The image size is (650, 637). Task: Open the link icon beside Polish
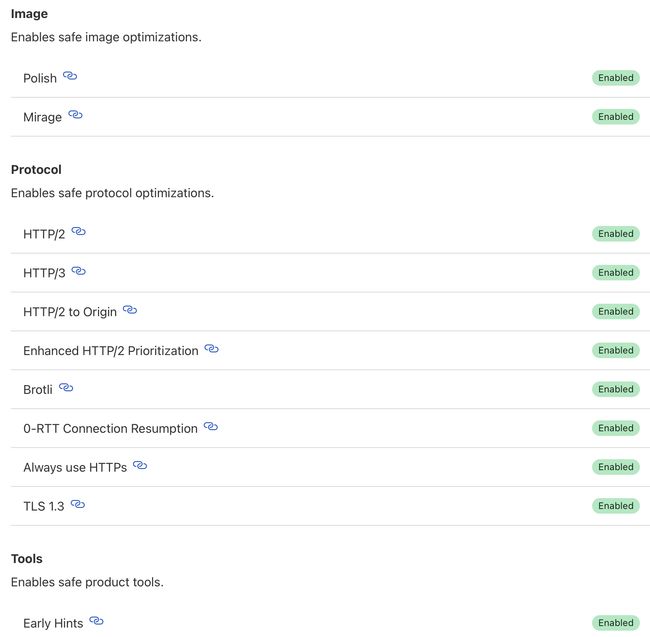point(70,76)
